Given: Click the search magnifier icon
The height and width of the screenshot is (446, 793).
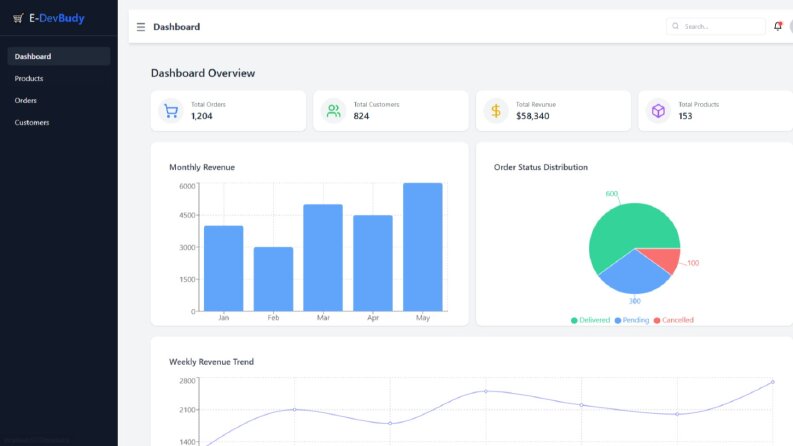Looking at the screenshot, I should (x=675, y=26).
